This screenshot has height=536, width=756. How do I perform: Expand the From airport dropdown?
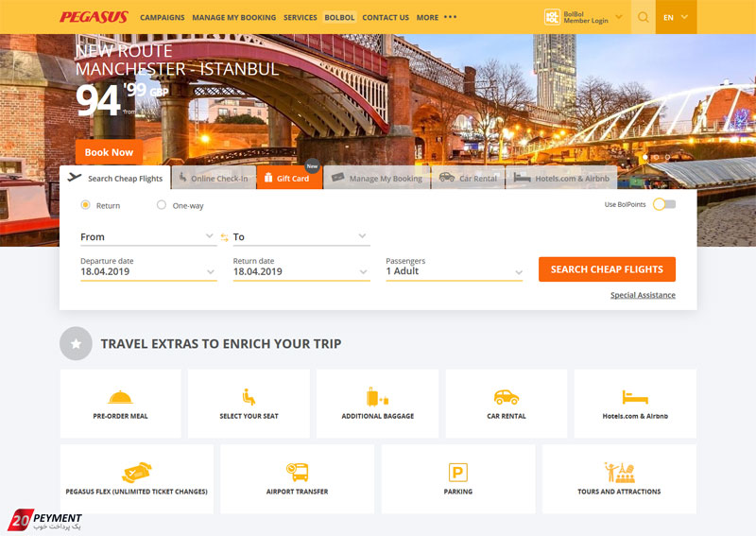pos(148,237)
